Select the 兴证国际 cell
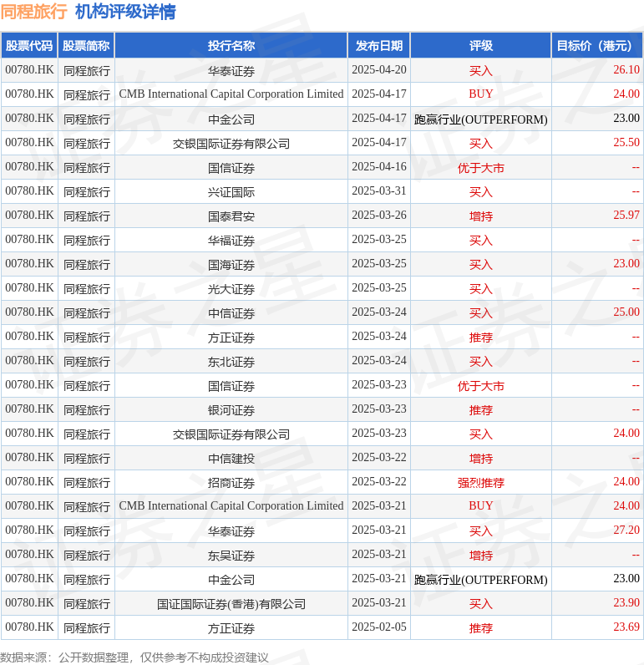The image size is (644, 665). pyautogui.click(x=231, y=191)
